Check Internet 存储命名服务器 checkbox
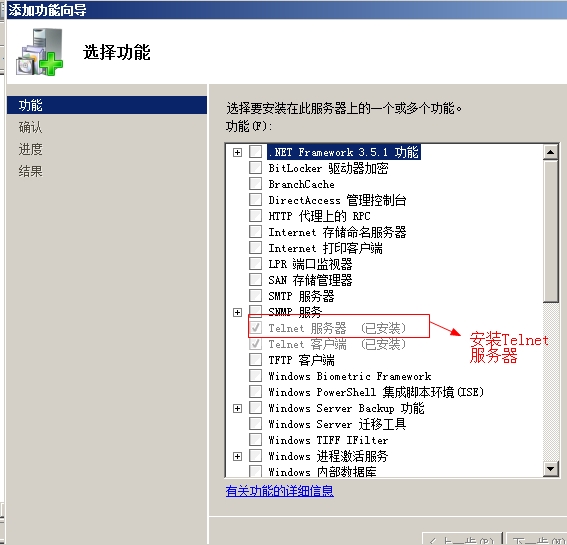 [x=255, y=232]
